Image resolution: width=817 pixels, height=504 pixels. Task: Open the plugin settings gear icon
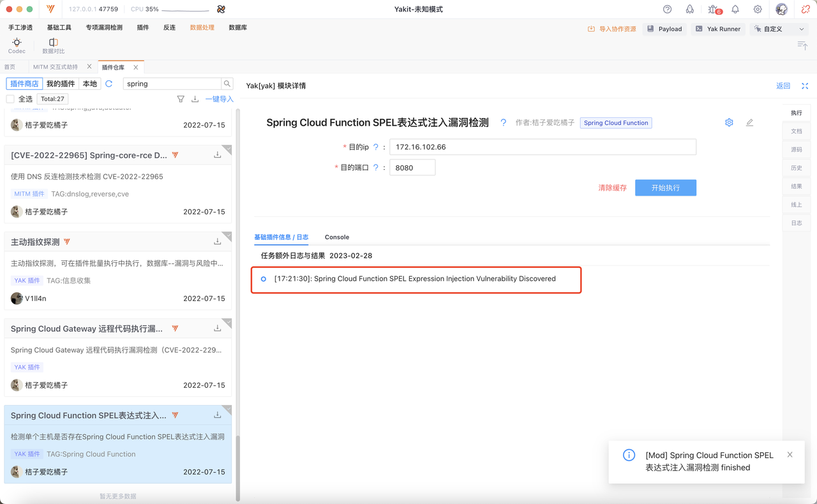click(x=729, y=122)
